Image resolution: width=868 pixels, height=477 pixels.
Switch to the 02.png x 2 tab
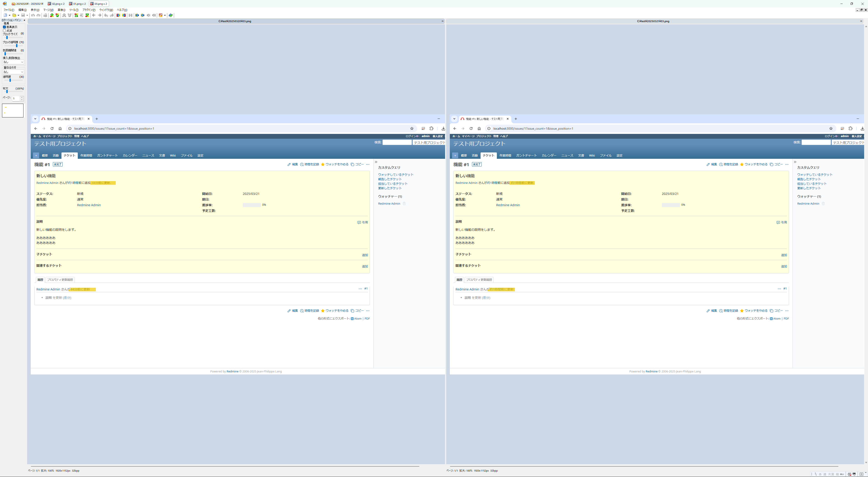tap(56, 4)
